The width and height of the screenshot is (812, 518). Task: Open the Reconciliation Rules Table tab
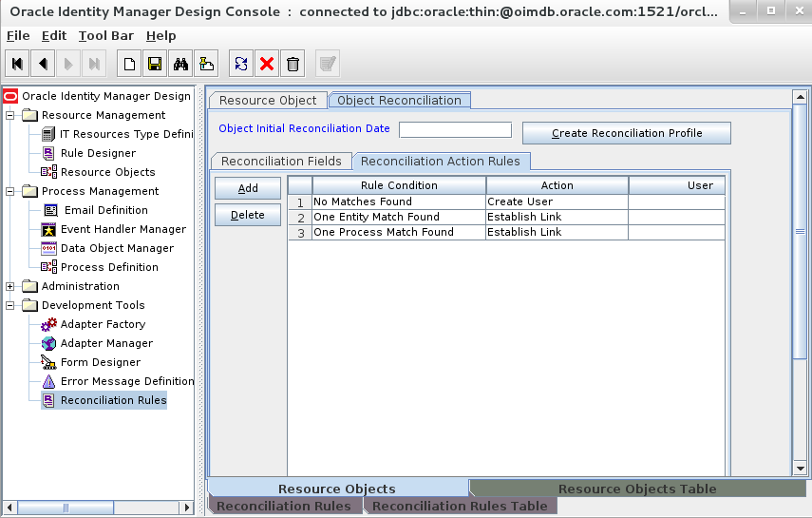point(460,506)
